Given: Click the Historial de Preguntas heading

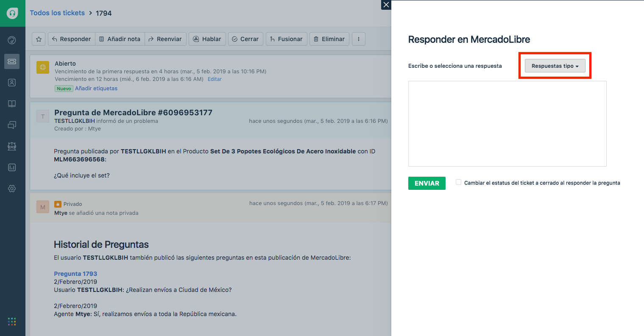Looking at the screenshot, I should 101,244.
